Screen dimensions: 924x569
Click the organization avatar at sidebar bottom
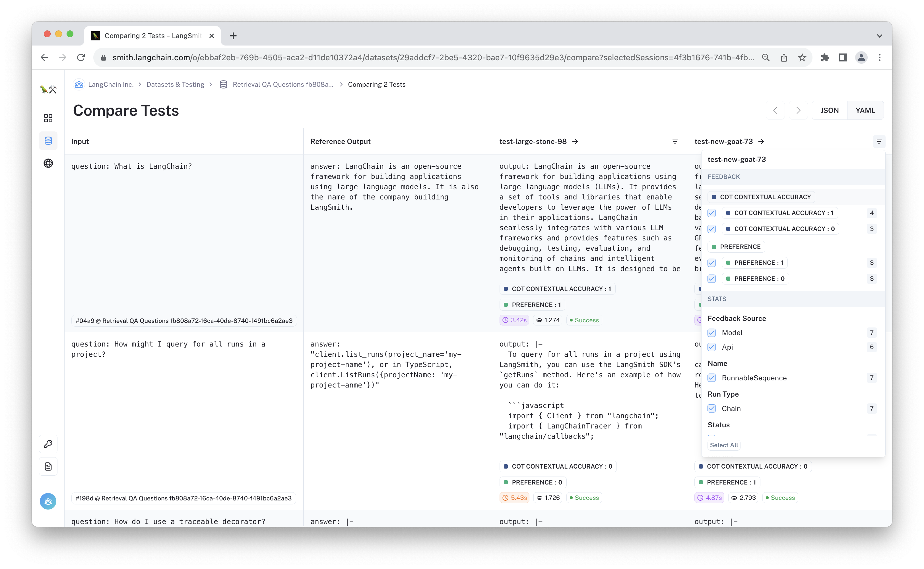click(48, 501)
